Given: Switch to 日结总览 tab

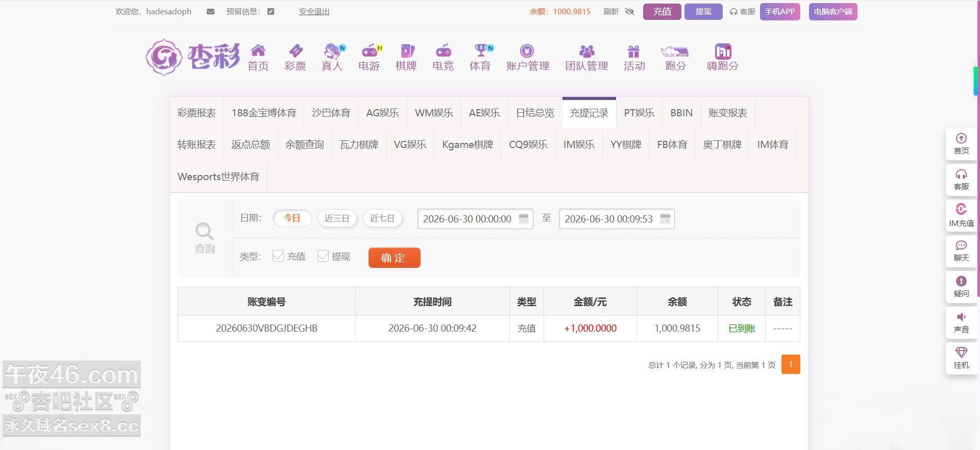Looking at the screenshot, I should (535, 113).
